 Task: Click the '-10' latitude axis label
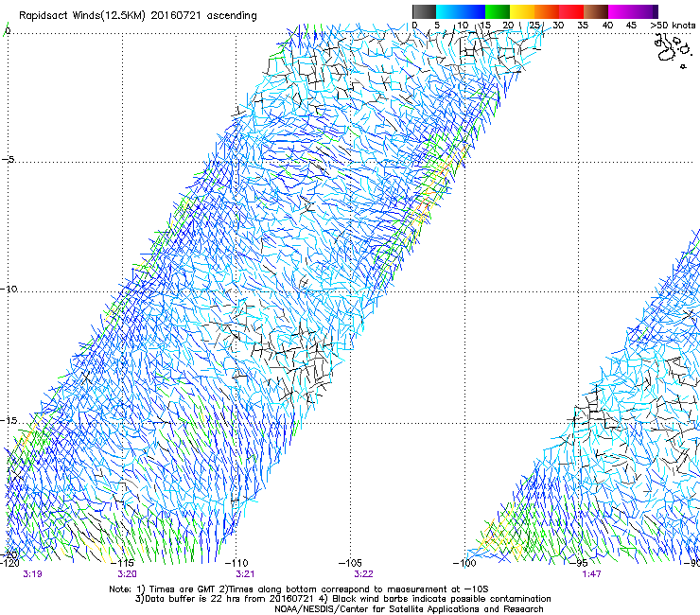(x=9, y=289)
